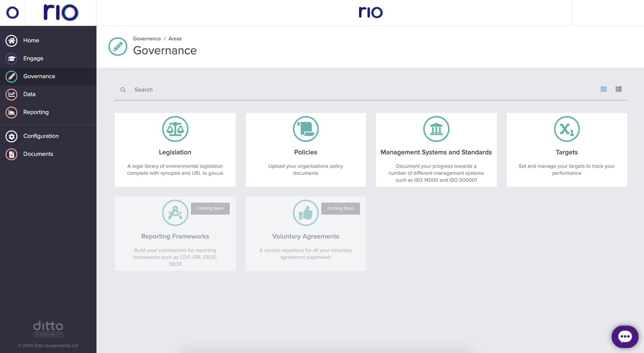Image resolution: width=644 pixels, height=353 pixels.
Task: Click the Ditto Sustainability logo
Action: 48,329
